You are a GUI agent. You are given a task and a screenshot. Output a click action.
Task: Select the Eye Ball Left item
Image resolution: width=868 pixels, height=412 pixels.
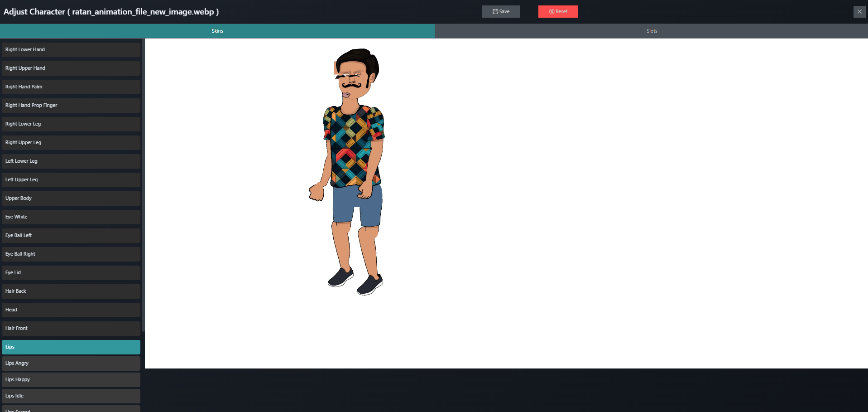coord(71,236)
